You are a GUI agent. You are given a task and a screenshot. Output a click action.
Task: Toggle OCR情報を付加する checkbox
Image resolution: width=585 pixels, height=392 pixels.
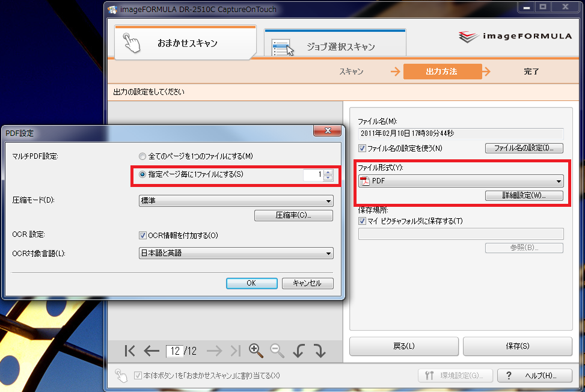[x=142, y=235]
